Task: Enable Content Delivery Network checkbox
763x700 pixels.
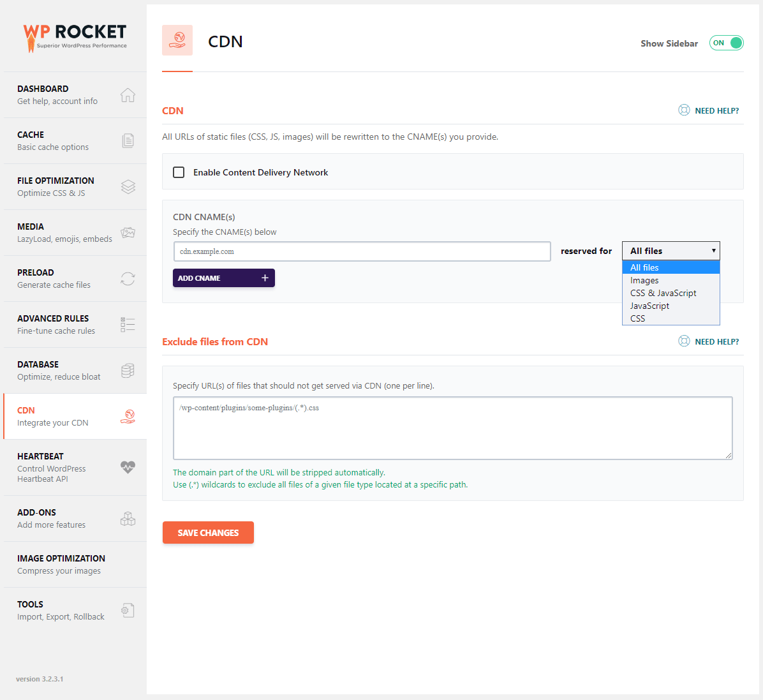Action: [x=179, y=172]
